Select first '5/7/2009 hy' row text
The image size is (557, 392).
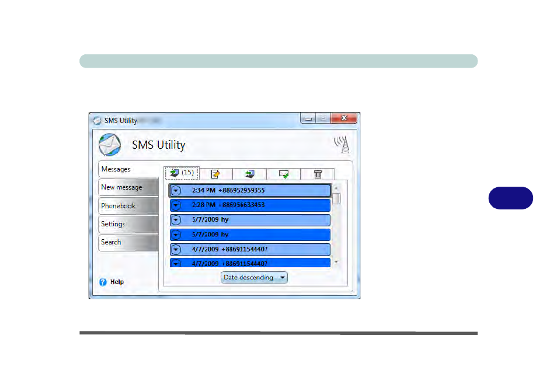tap(210, 220)
